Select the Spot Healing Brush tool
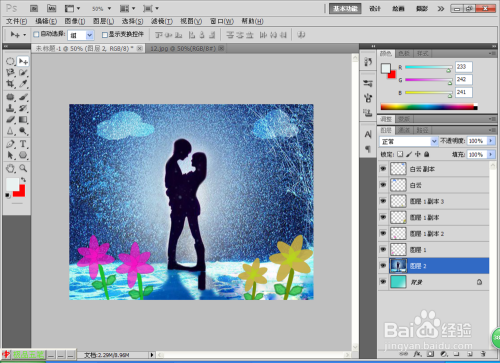The height and width of the screenshot is (363, 500). click(x=10, y=97)
